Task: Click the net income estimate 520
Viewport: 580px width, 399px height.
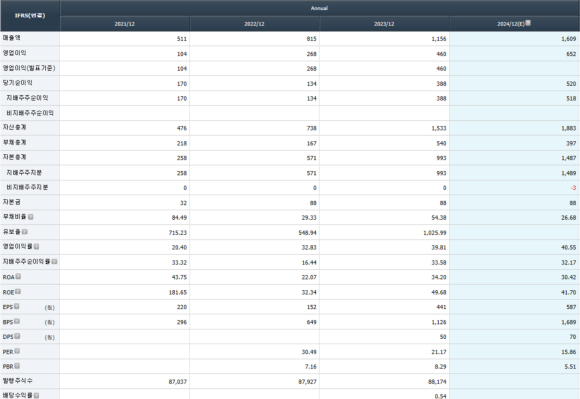Action: pyautogui.click(x=571, y=84)
